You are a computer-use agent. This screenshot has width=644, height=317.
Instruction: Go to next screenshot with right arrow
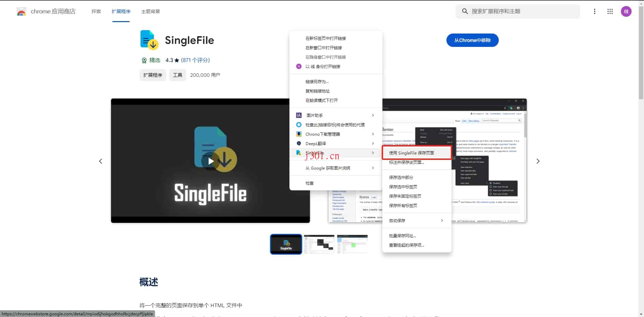point(538,161)
